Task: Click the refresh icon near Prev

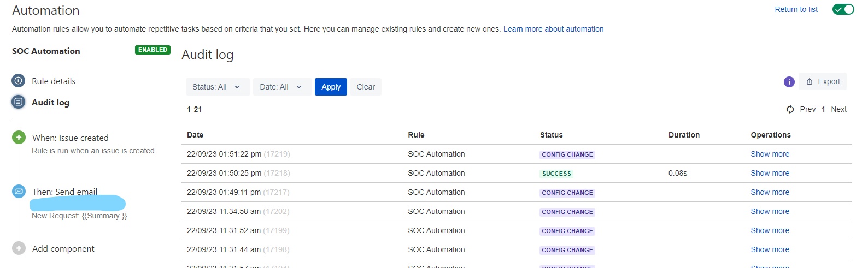Action: coord(790,109)
